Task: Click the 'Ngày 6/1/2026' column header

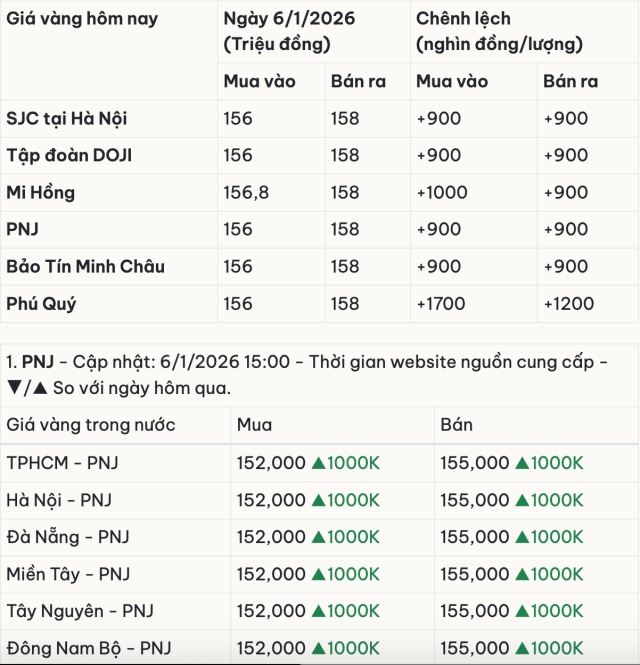Action: click(289, 19)
